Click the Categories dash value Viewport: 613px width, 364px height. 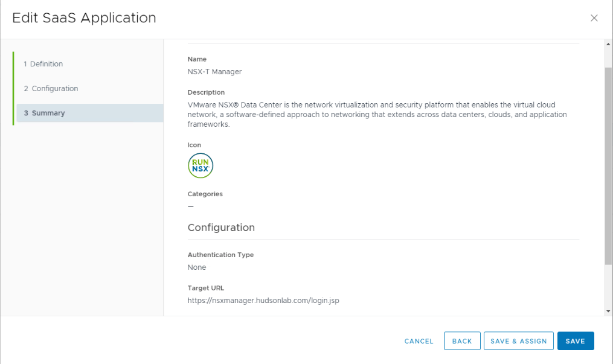point(191,206)
